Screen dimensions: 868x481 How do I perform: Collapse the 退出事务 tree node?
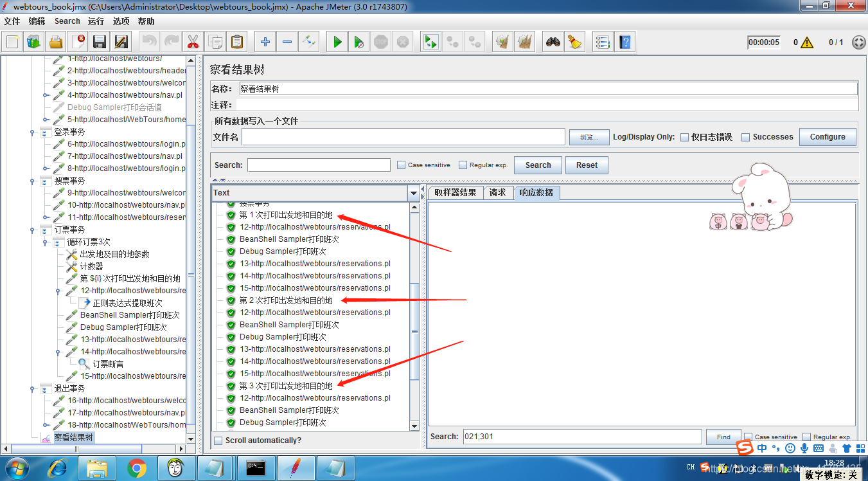32,388
